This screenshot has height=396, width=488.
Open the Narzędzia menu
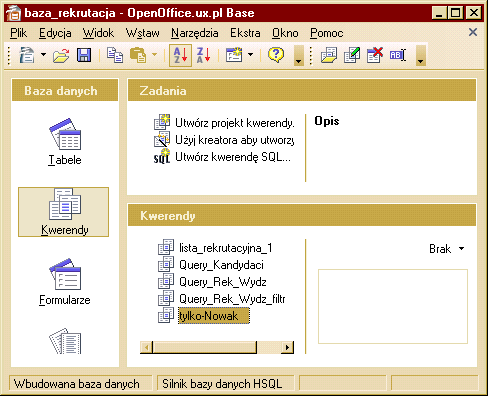click(195, 33)
